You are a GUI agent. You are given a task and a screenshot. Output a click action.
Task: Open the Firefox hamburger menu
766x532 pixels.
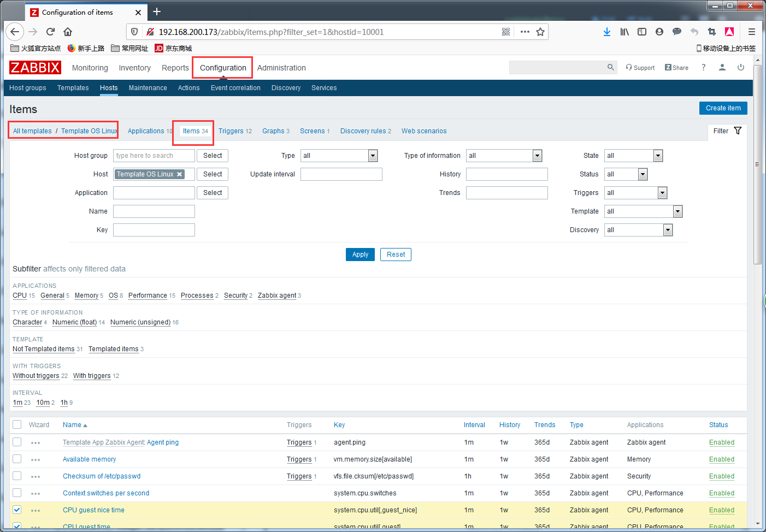(x=752, y=32)
